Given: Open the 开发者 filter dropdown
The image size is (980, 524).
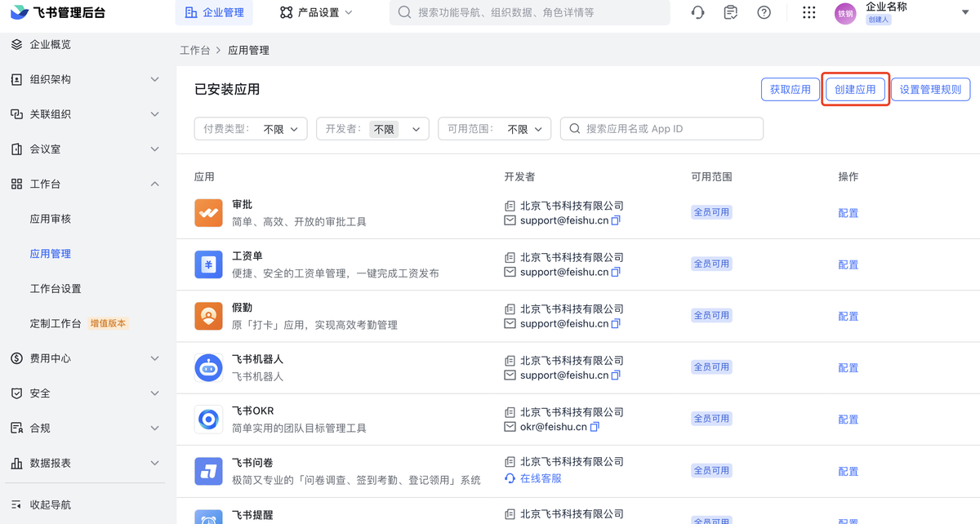Looking at the screenshot, I should (x=372, y=129).
